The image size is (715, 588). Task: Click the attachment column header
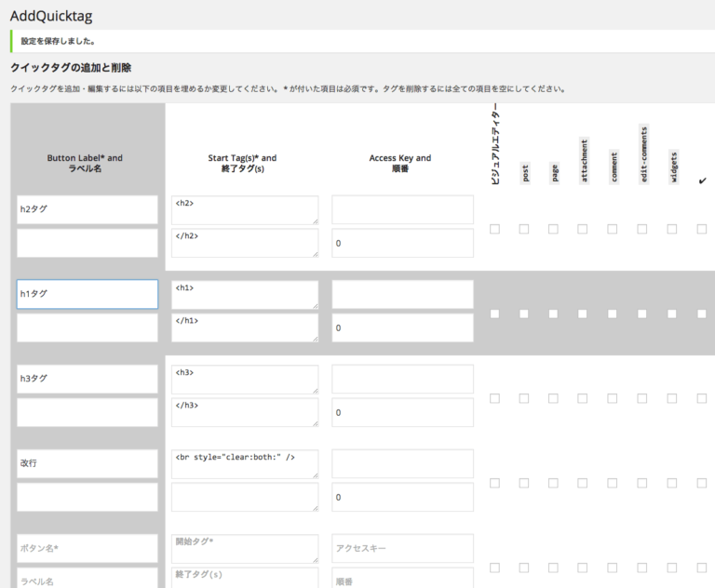point(584,161)
